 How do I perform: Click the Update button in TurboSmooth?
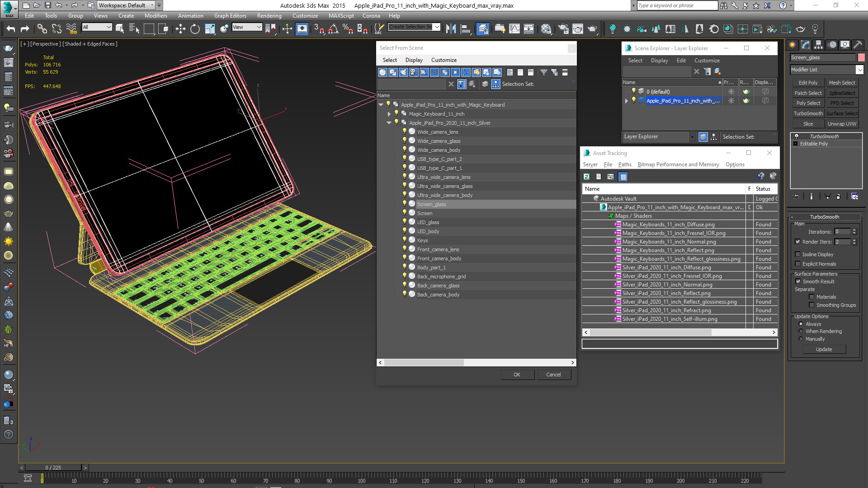[824, 349]
